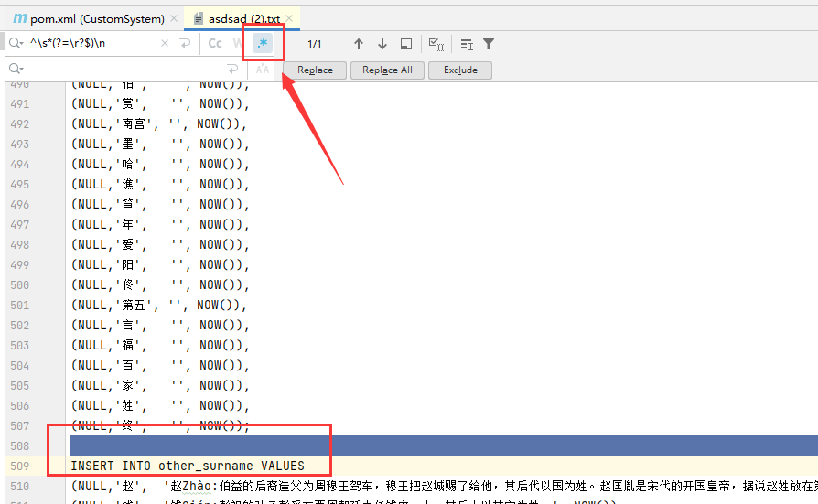Click the line containing '年'
The width and height of the screenshot is (818, 504).
tap(160, 224)
